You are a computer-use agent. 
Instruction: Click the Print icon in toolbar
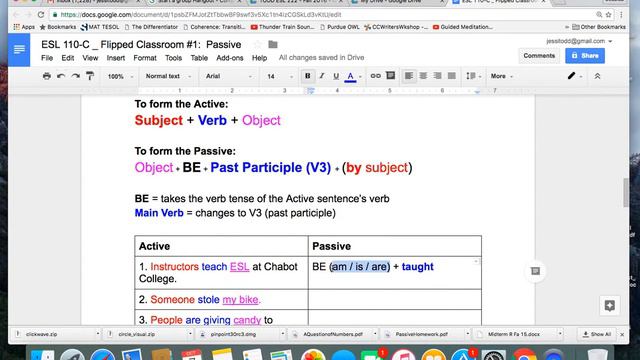click(x=47, y=76)
